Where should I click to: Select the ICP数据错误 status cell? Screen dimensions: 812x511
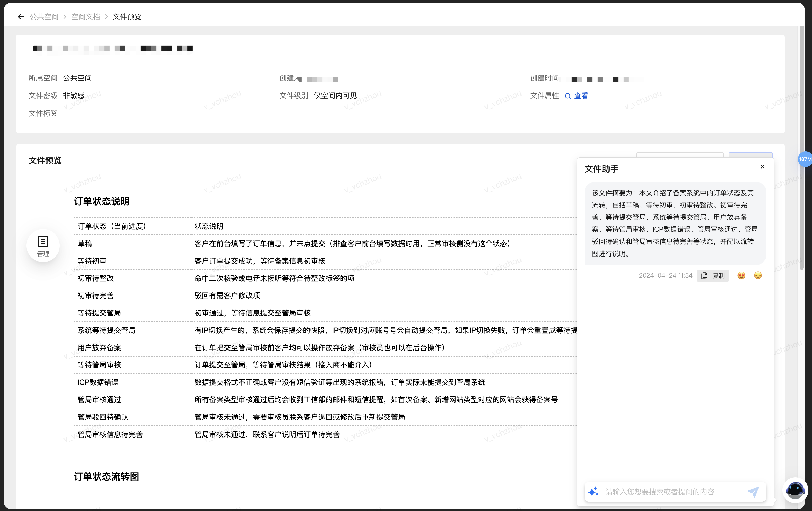[132, 382]
